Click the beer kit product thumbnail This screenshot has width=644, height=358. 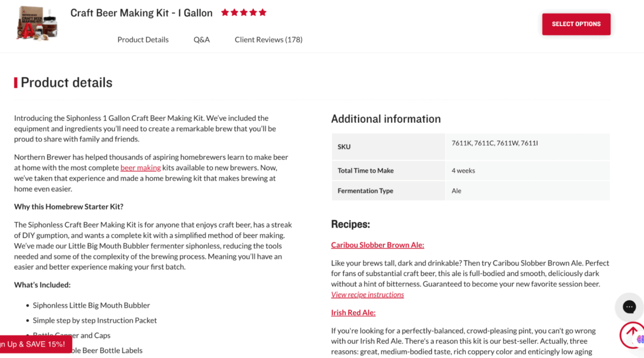37,23
